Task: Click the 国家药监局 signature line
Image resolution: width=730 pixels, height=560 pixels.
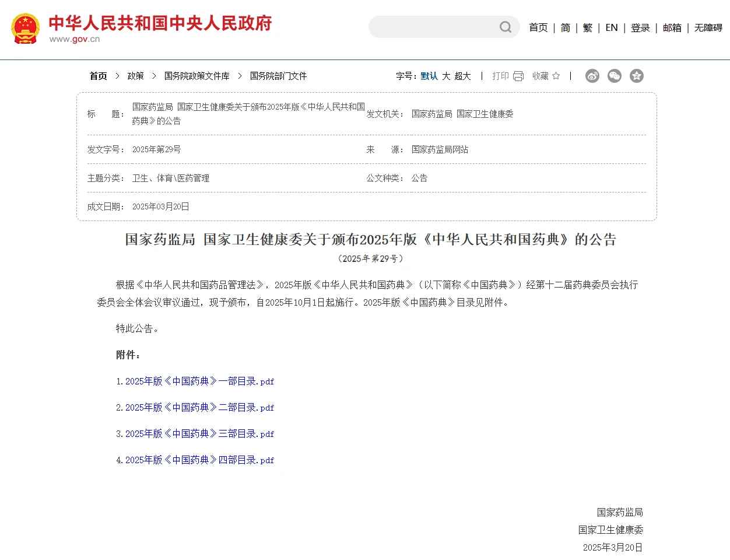Action: click(620, 512)
